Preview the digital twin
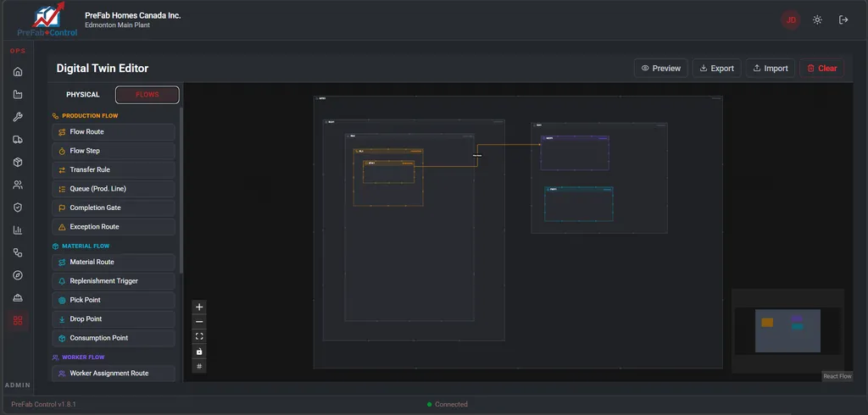The height and width of the screenshot is (415, 868). point(661,68)
